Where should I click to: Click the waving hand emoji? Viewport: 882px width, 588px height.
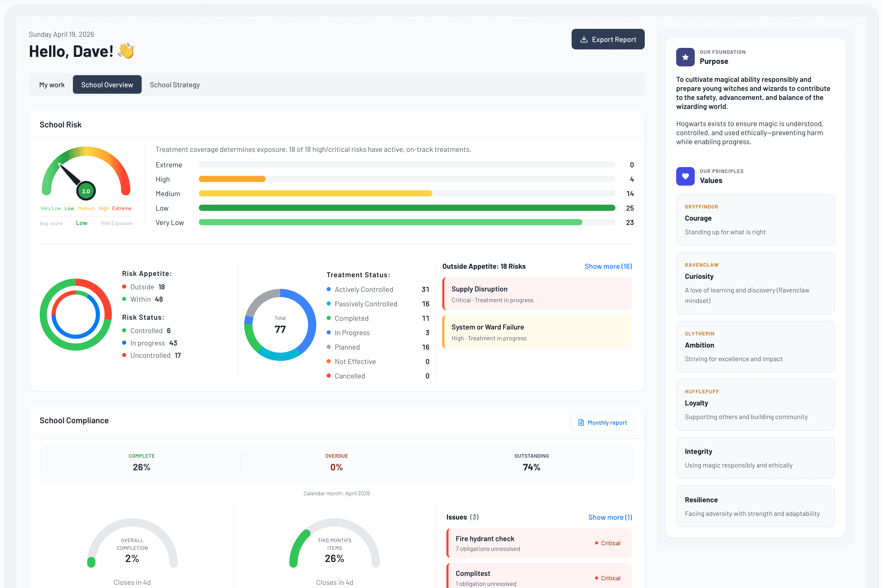[x=126, y=51]
